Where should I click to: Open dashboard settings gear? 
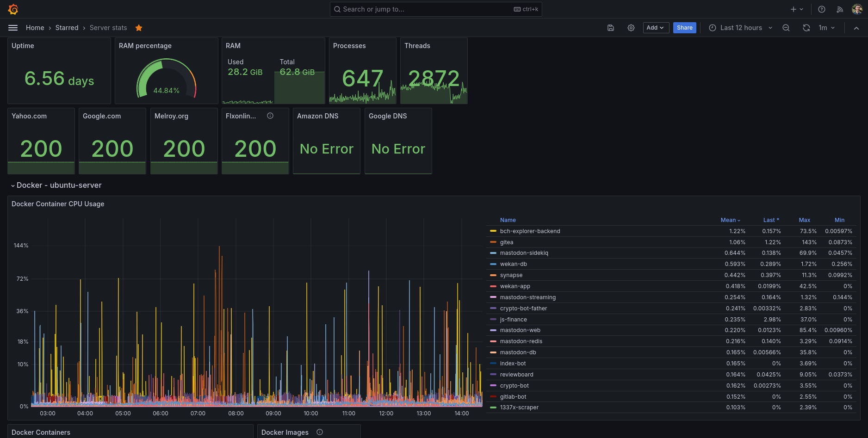(631, 28)
